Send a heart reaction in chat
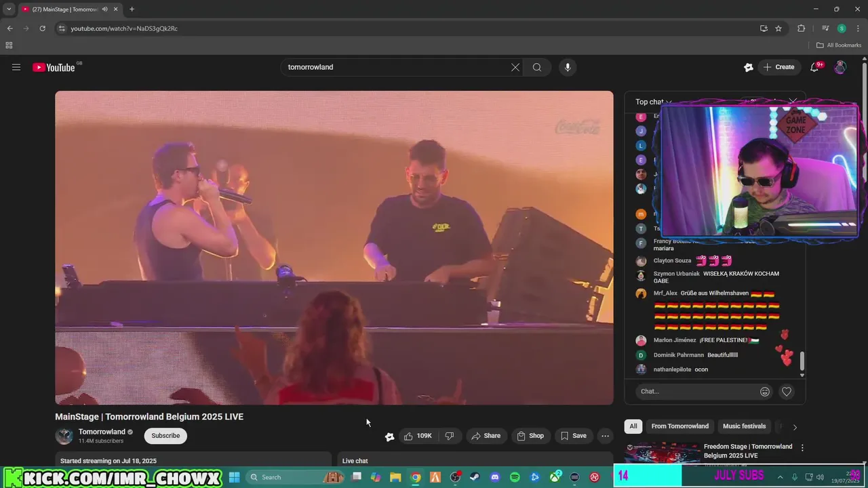 coord(787,392)
